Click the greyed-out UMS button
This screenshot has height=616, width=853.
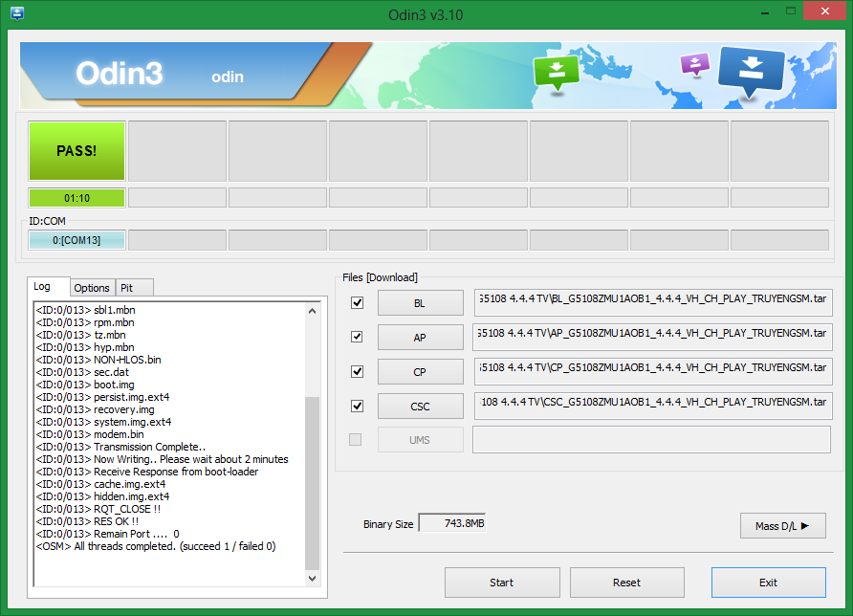[421, 440]
